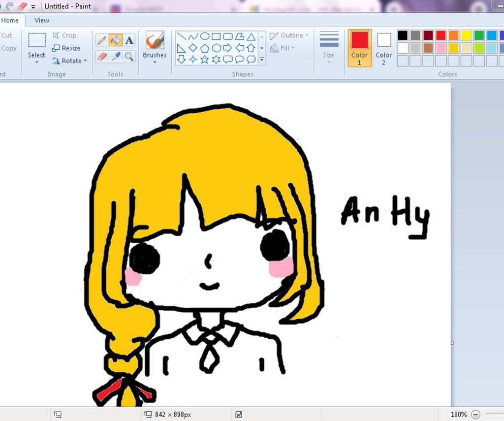Pick the Down arrow shape
The image size is (504, 421).
181,59
